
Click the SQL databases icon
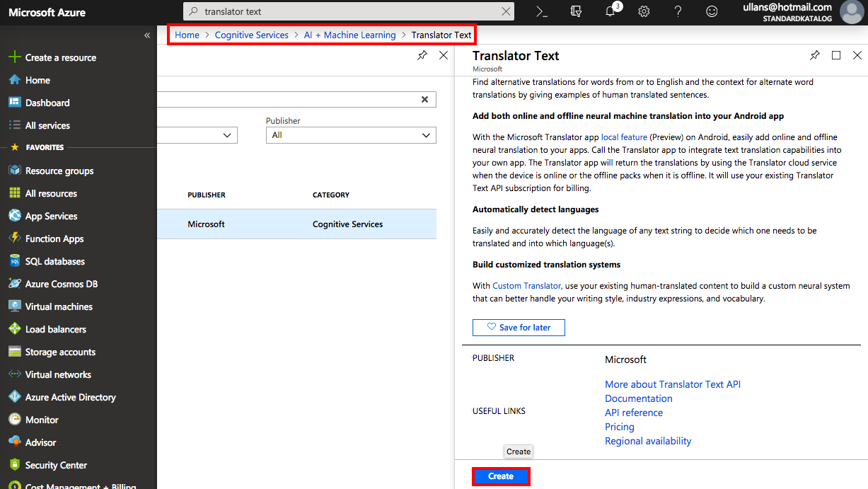coord(14,261)
